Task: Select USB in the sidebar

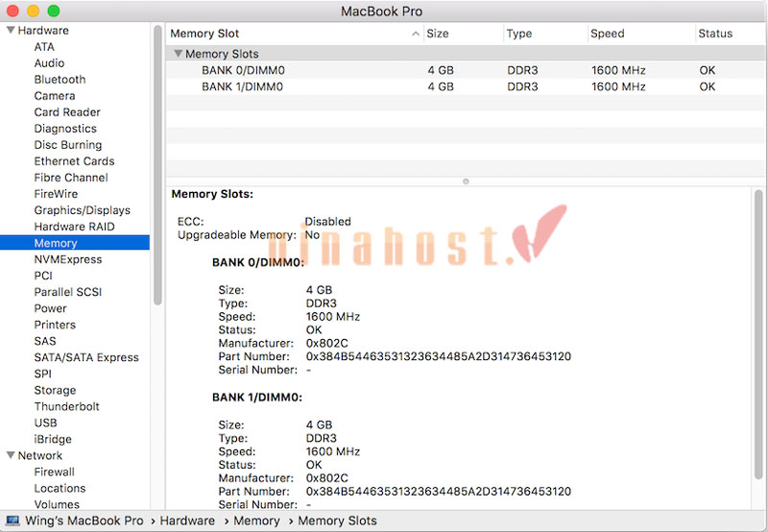Action: (45, 423)
